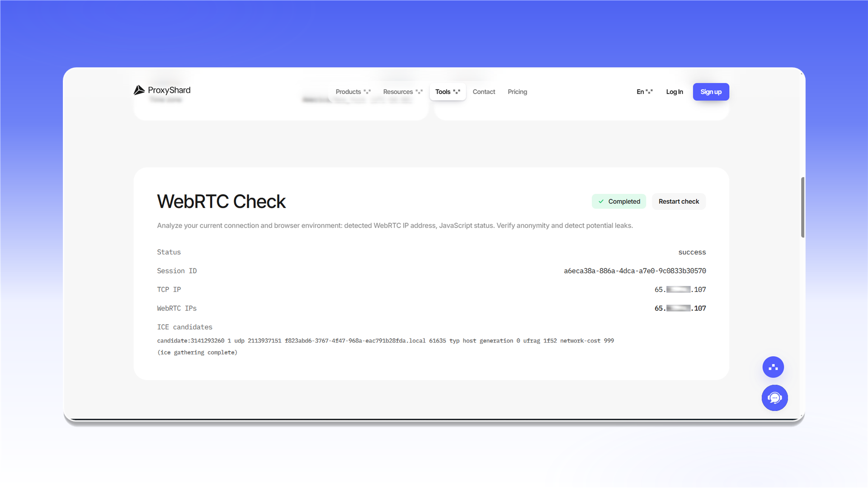
Task: Expand the Products dropdown menu
Action: [x=353, y=92]
